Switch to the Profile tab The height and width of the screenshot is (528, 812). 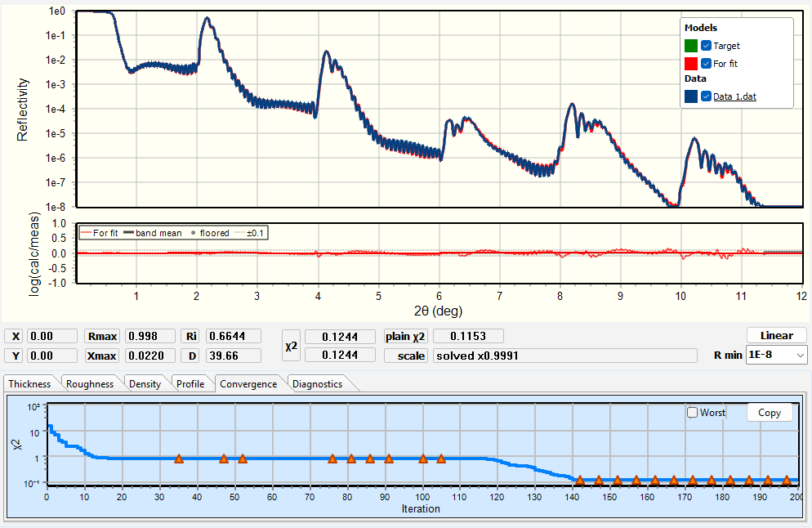(190, 384)
